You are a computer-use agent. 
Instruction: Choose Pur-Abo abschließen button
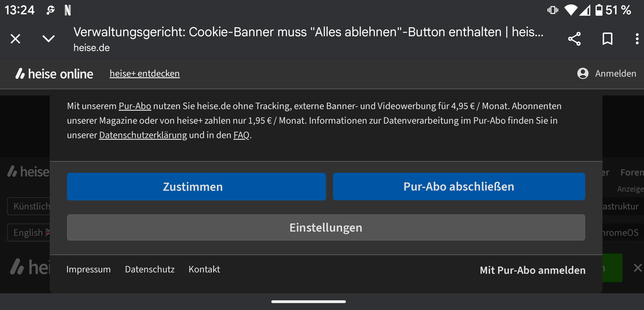[x=459, y=187]
